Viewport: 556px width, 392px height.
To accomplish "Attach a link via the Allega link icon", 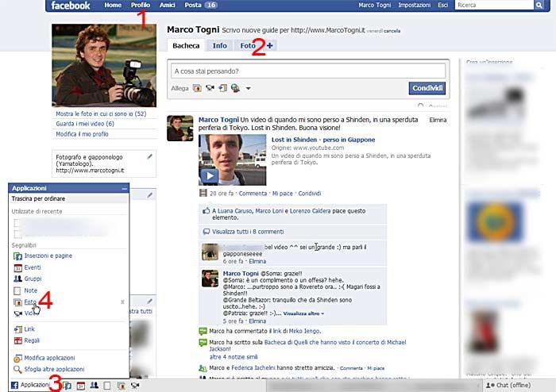I will tap(222, 88).
